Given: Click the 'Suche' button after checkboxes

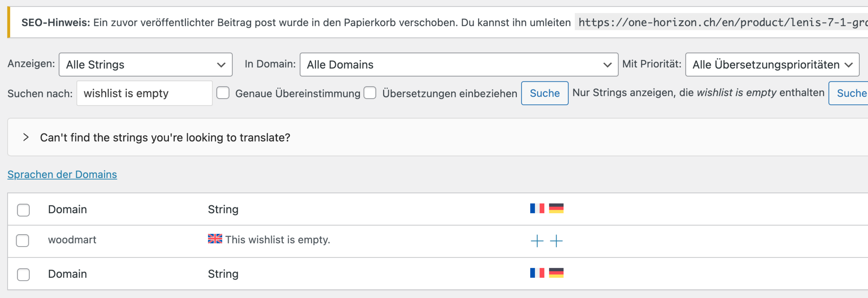Looking at the screenshot, I should coord(544,93).
